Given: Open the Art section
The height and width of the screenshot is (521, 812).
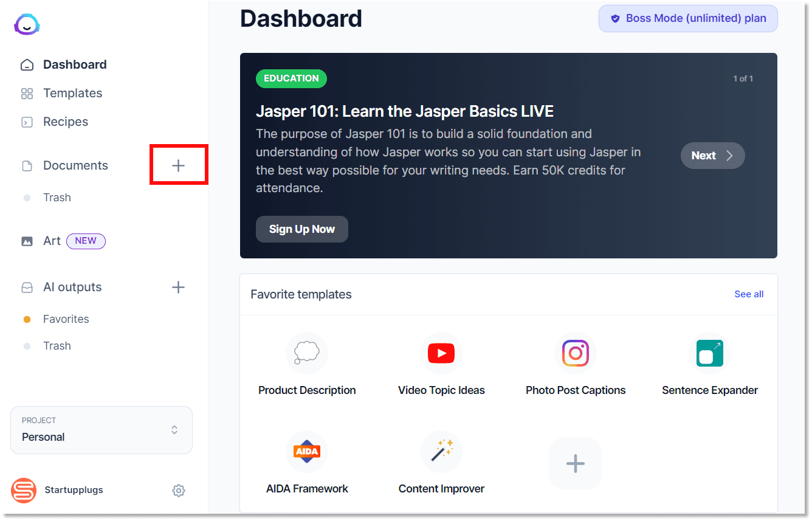Looking at the screenshot, I should (52, 241).
